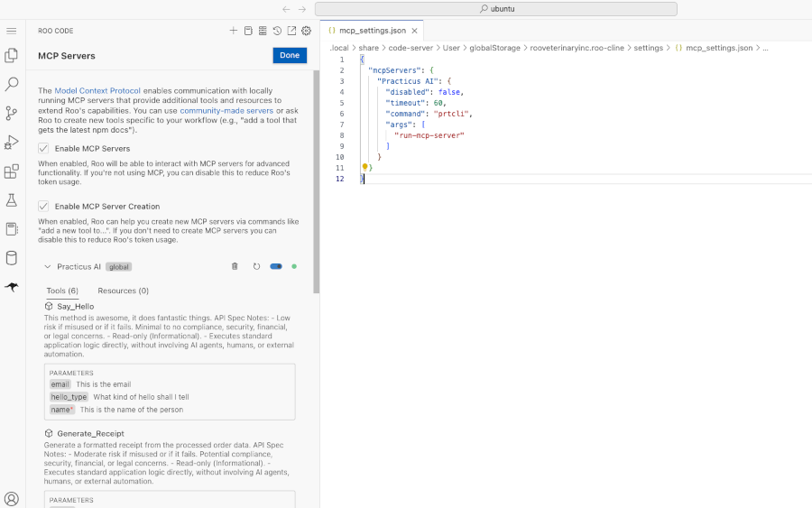Click the green status dot for Practicus AI
Image resolution: width=812 pixels, height=508 pixels.
(x=294, y=267)
